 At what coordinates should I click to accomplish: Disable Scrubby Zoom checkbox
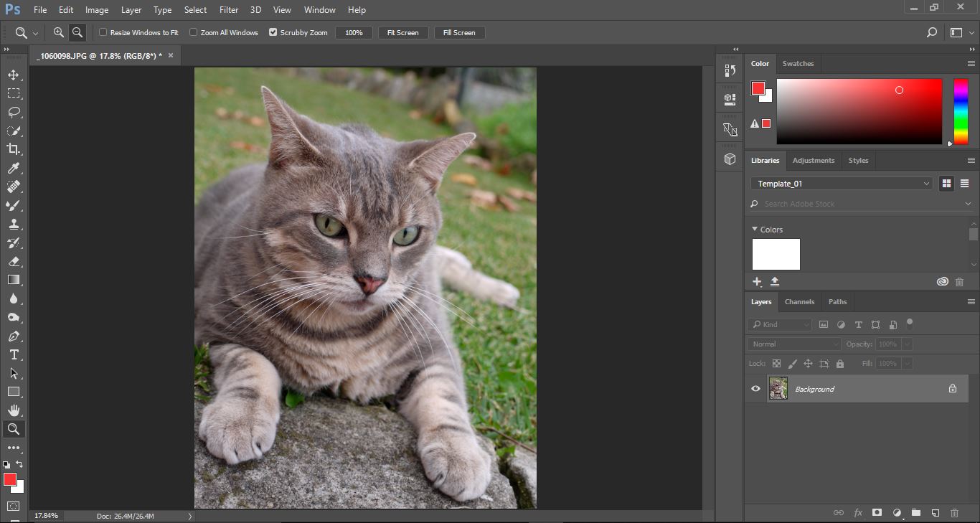(273, 32)
